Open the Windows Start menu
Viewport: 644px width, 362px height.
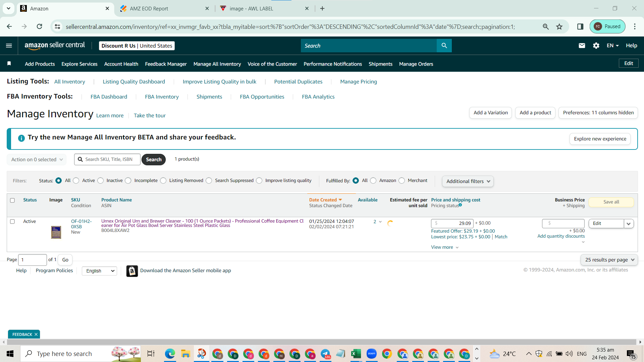[x=10, y=354]
